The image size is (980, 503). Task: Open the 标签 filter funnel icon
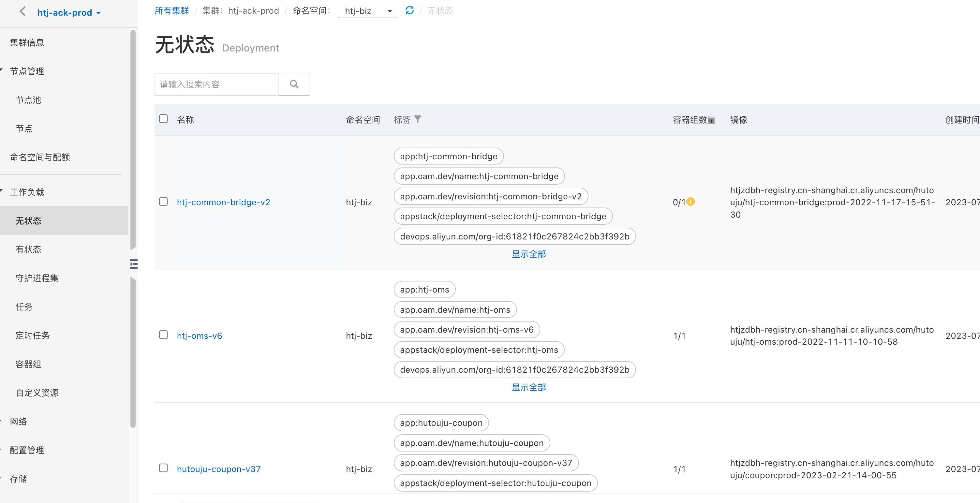pyautogui.click(x=418, y=119)
